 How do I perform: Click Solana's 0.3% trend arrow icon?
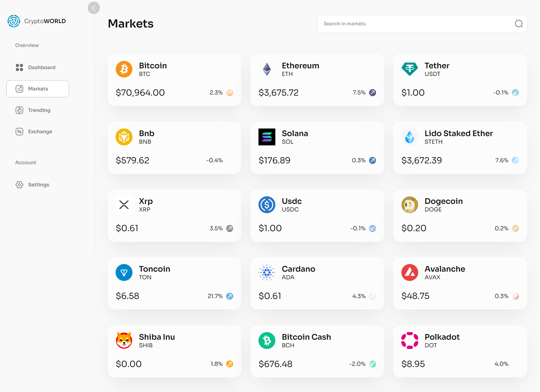[373, 160]
